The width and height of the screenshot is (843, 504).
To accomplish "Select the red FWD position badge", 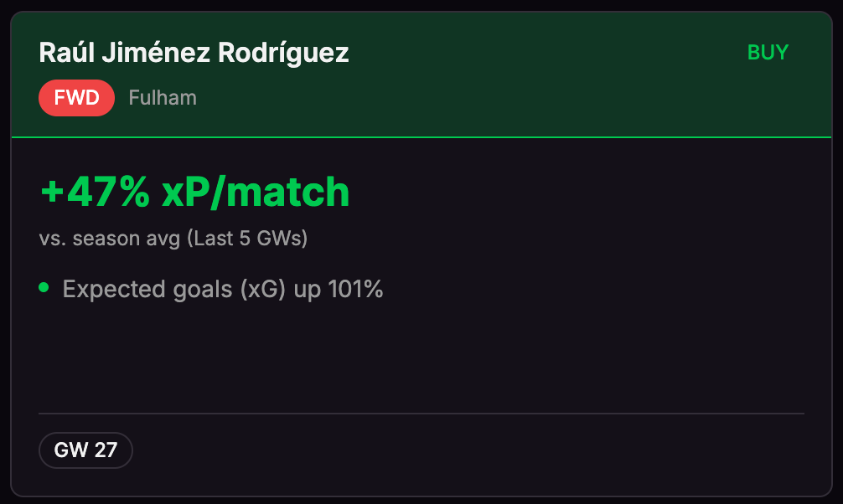I will click(x=76, y=99).
